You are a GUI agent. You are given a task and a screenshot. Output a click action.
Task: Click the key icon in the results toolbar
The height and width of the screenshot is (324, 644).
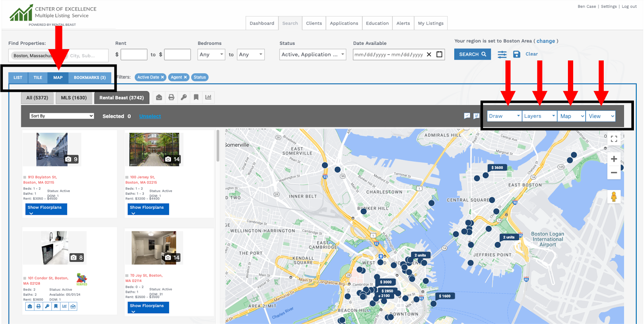click(184, 97)
